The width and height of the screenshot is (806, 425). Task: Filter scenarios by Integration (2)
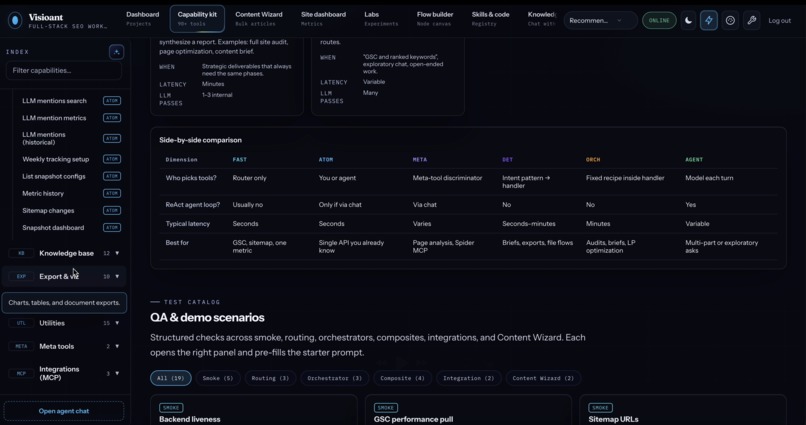tap(468, 378)
